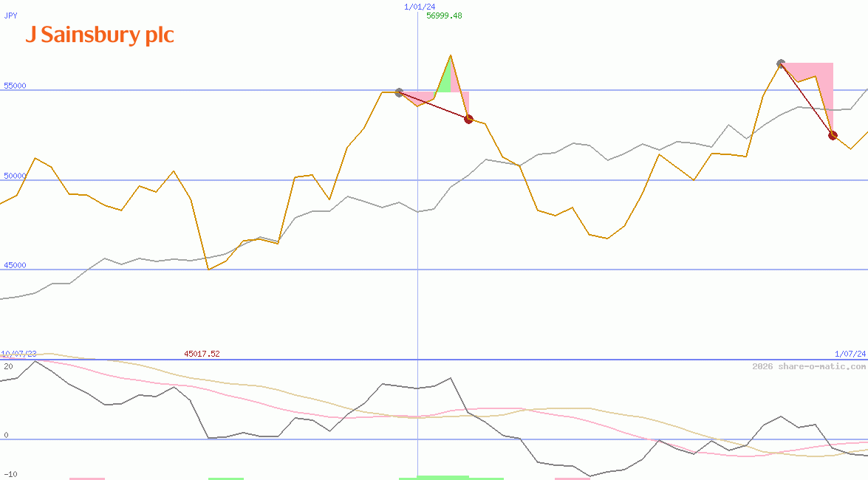Click the 55000 axis label
Image resolution: width=868 pixels, height=480 pixels.
tap(15, 86)
